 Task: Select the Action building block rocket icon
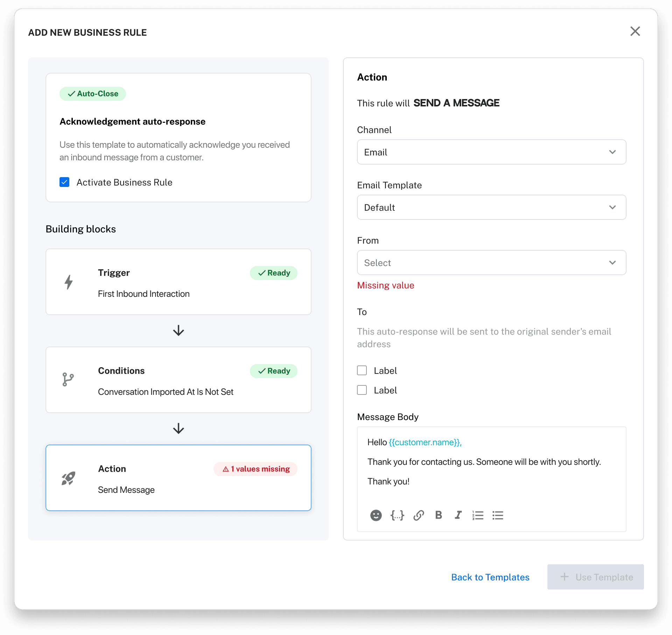(69, 478)
